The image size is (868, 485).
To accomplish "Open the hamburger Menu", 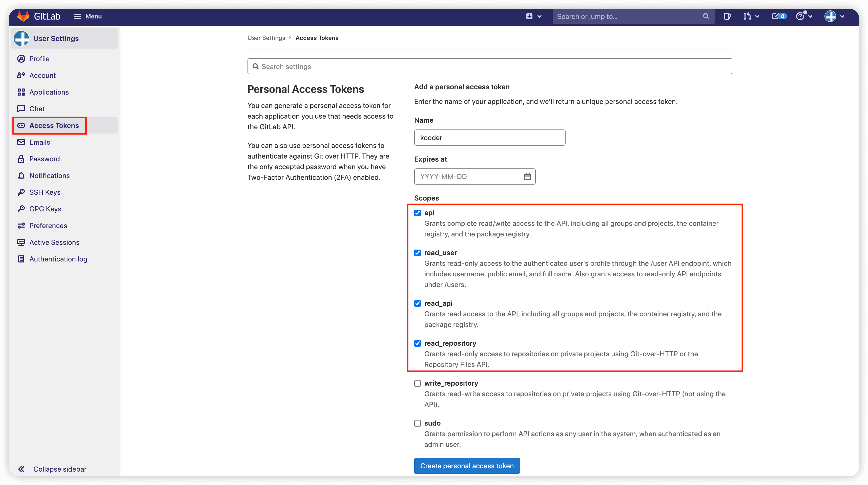I will coord(88,16).
